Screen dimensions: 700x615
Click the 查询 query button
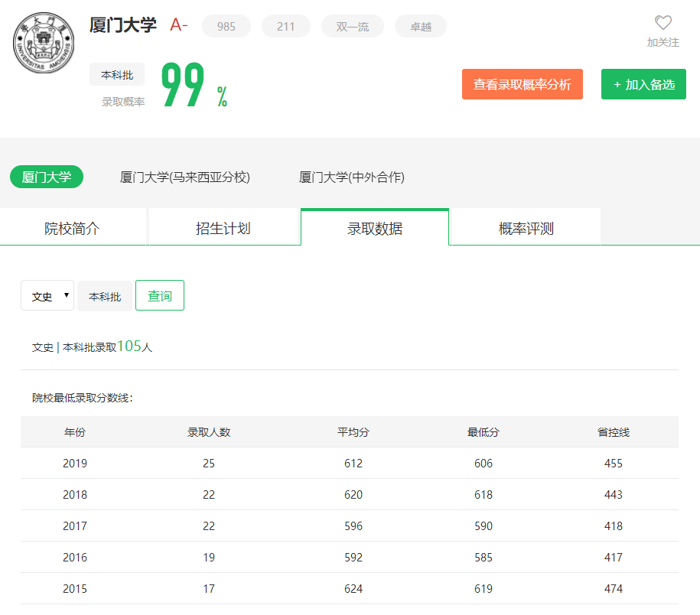point(160,295)
